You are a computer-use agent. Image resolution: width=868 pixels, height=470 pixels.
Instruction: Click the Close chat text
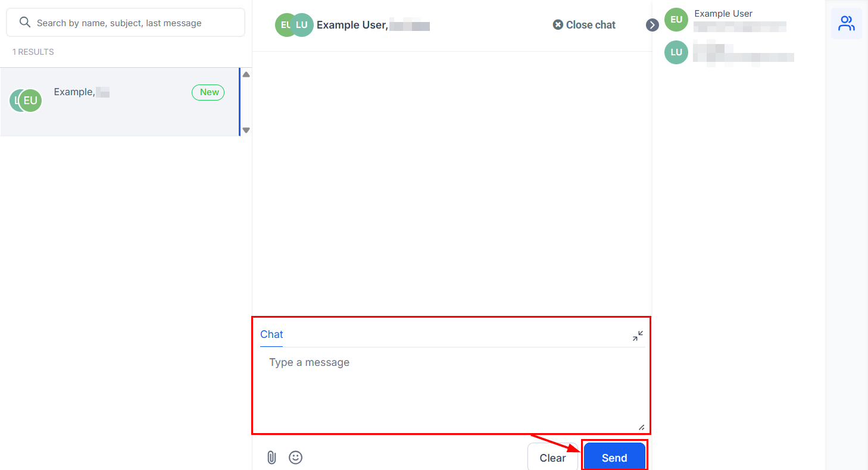[591, 25]
